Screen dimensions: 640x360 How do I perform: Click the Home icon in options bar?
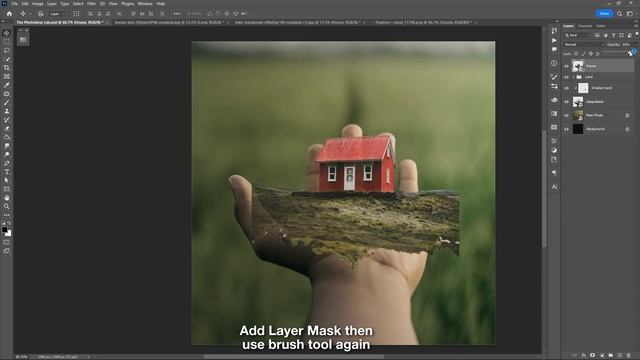[9, 13]
